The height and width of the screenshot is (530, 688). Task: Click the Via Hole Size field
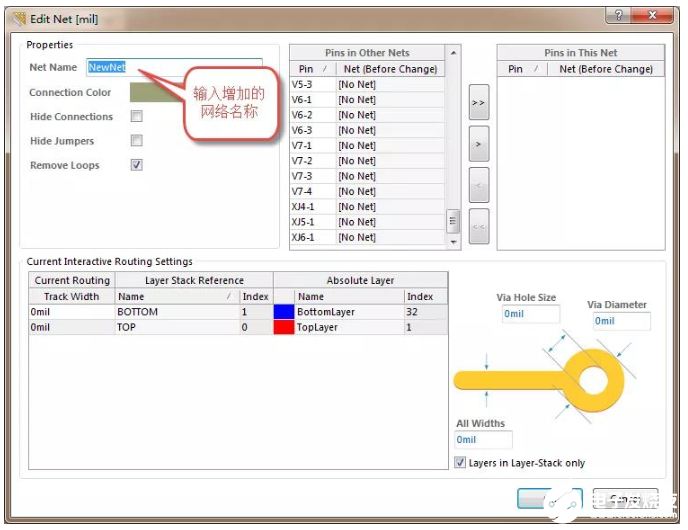531,314
